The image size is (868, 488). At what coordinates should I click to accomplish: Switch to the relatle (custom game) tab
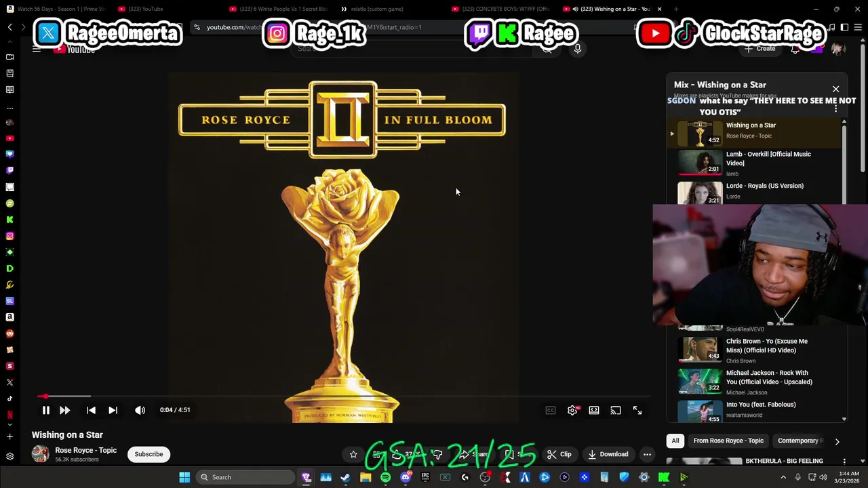coord(377,9)
